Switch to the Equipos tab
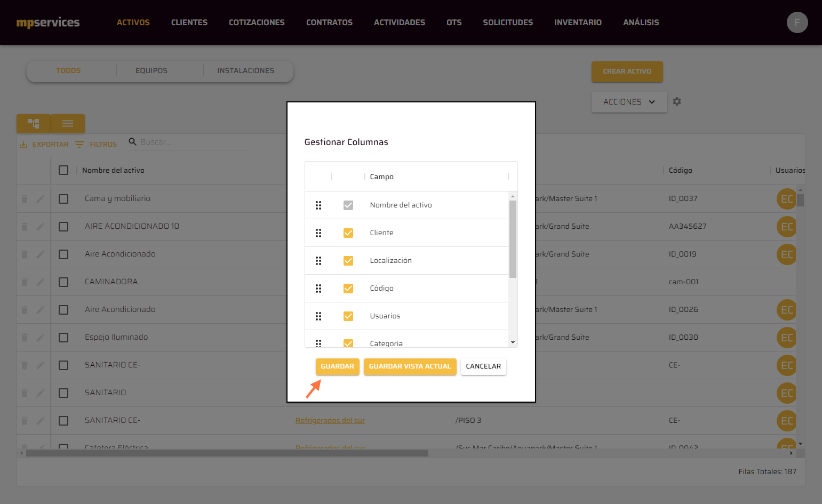Screen dimensions: 822x504 (x=151, y=70)
